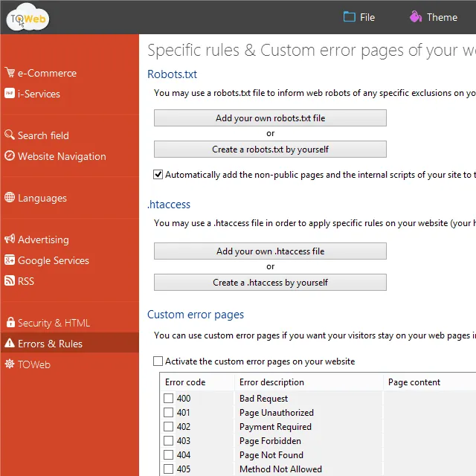Open the File menu

(358, 17)
